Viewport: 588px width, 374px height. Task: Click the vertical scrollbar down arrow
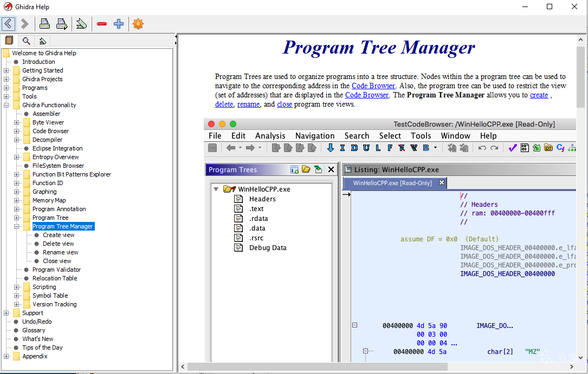pos(580,358)
